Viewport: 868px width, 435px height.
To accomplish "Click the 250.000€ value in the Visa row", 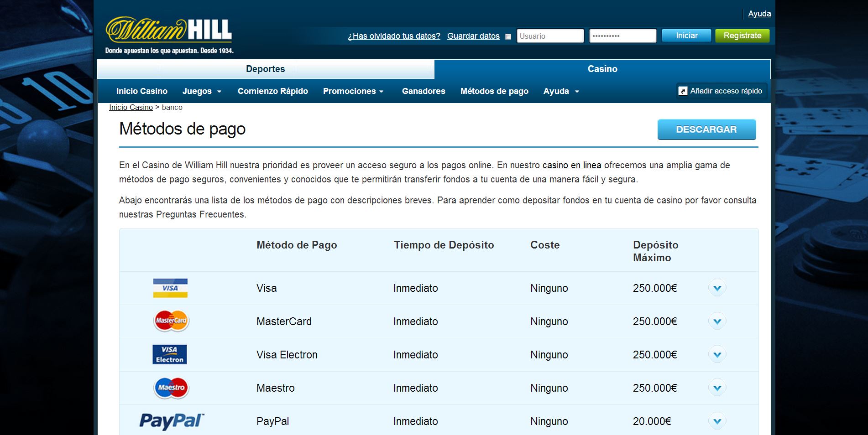I will click(655, 288).
